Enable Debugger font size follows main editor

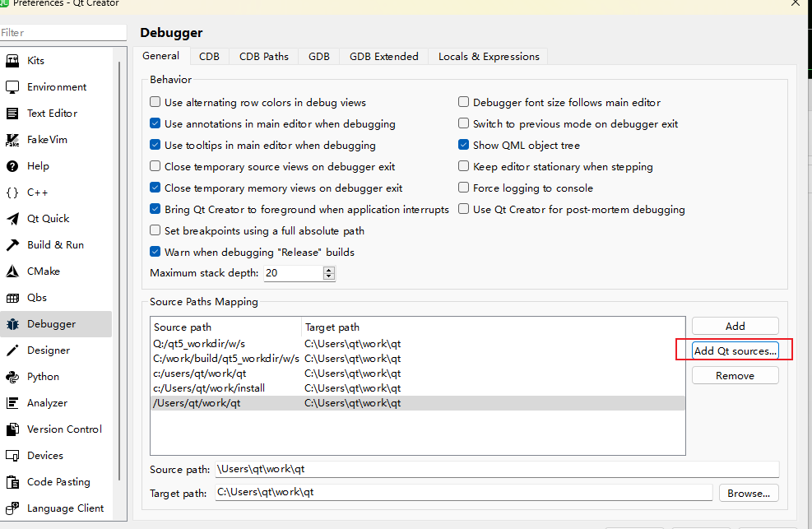coord(463,102)
